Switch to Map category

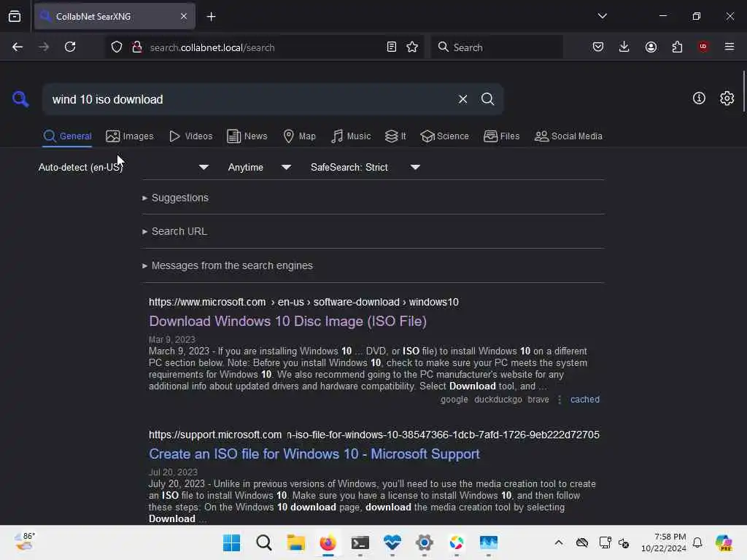pos(299,136)
